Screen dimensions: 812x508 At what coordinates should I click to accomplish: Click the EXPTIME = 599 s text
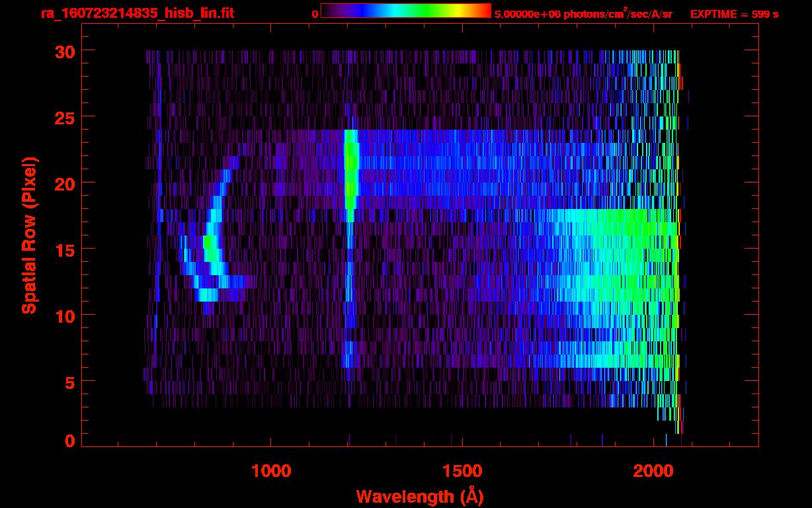coord(734,14)
